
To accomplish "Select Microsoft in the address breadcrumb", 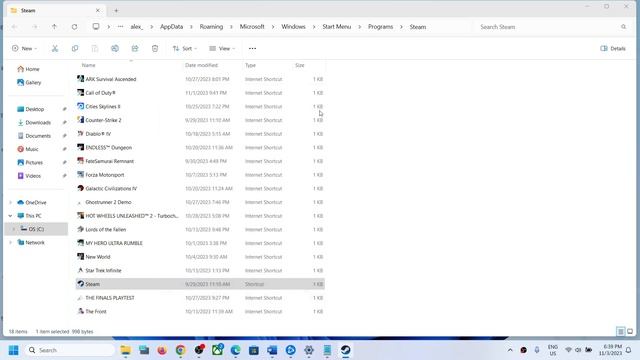I will point(252,27).
